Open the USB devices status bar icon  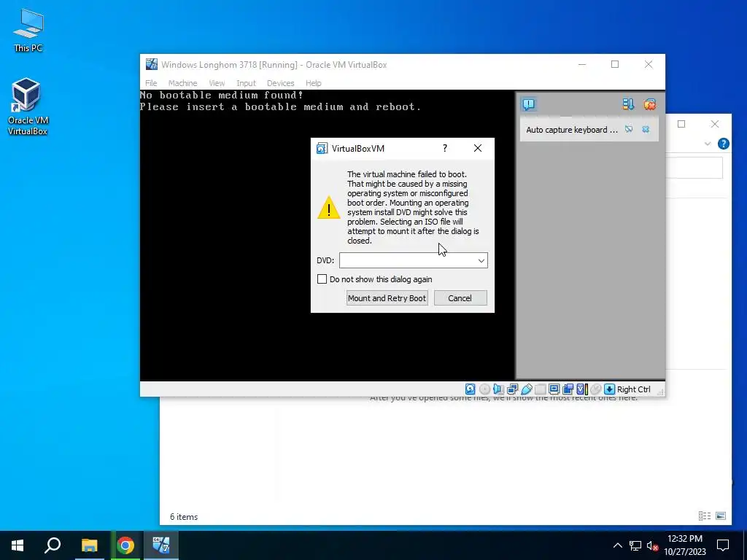[527, 389]
